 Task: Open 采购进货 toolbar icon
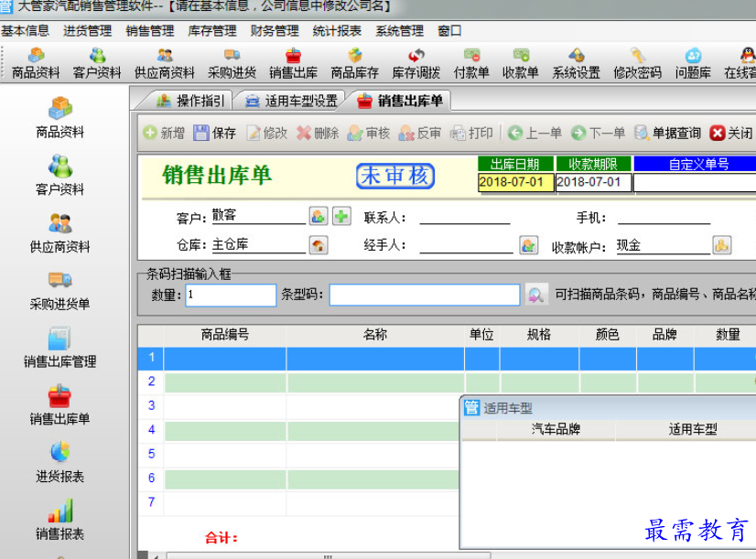coord(232,64)
